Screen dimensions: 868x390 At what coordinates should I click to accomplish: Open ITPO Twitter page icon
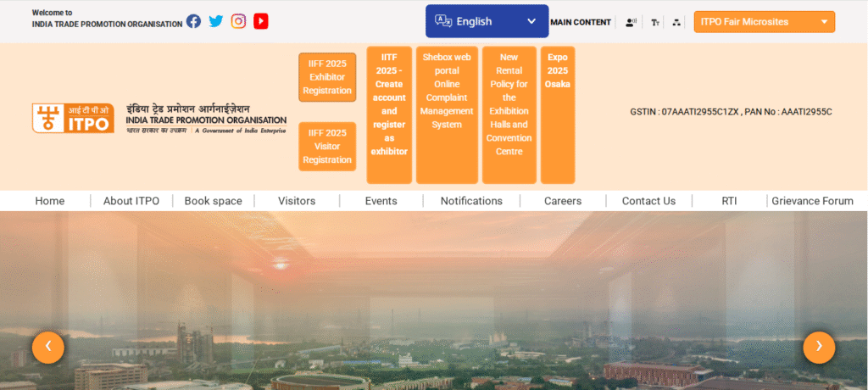click(x=216, y=21)
